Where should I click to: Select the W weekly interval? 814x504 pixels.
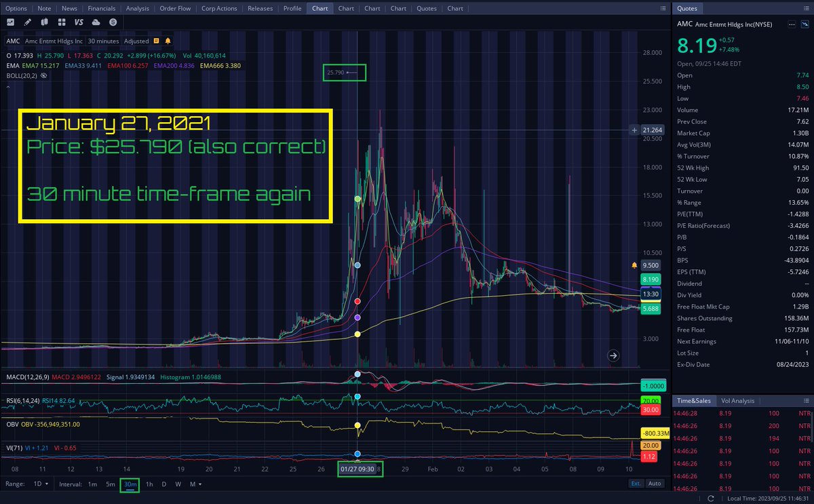pyautogui.click(x=178, y=484)
